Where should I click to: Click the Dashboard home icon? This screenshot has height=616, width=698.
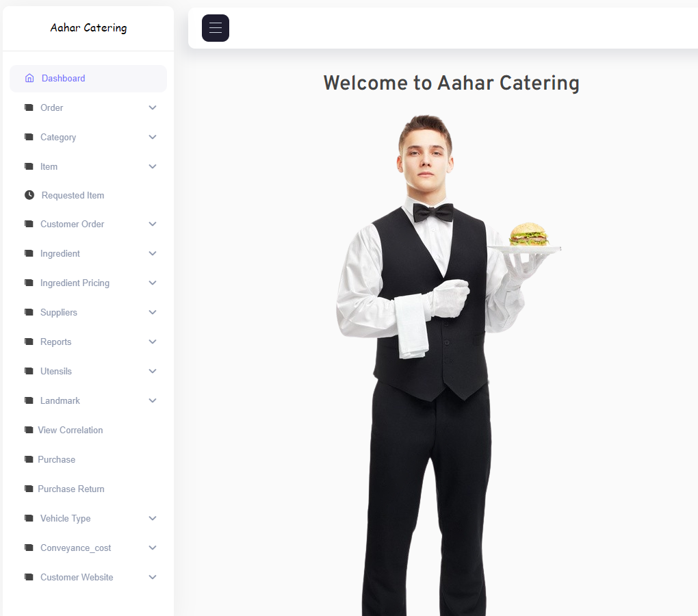point(29,78)
